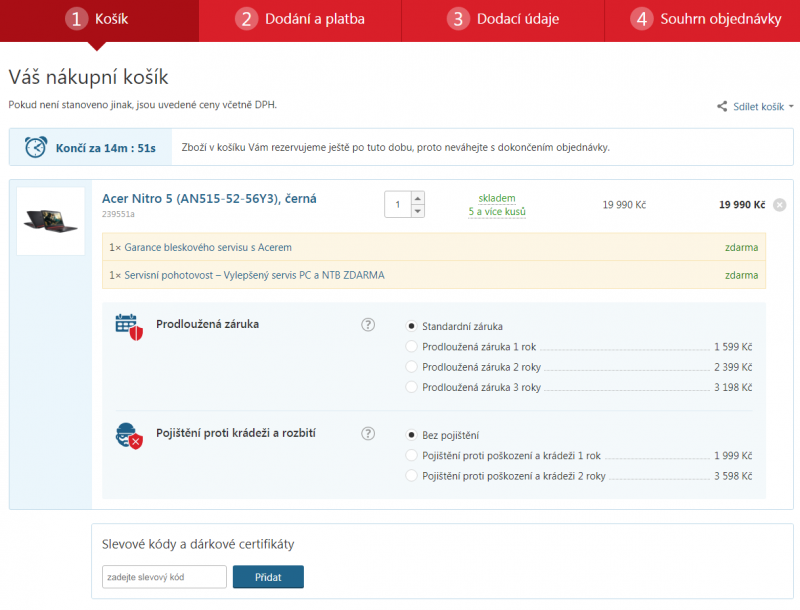Click the Slevové kódy a dárkové certifikáty heading
Viewport: 800px width, 610px height.
[198, 544]
